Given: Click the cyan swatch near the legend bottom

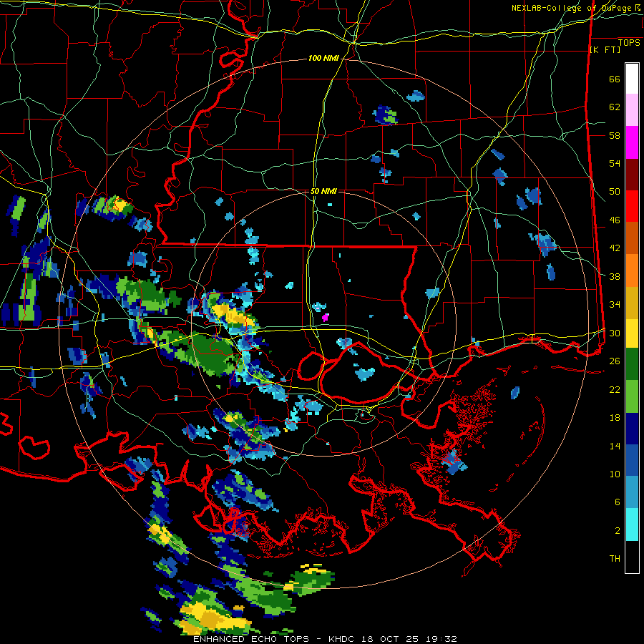Looking at the screenshot, I should [x=632, y=525].
